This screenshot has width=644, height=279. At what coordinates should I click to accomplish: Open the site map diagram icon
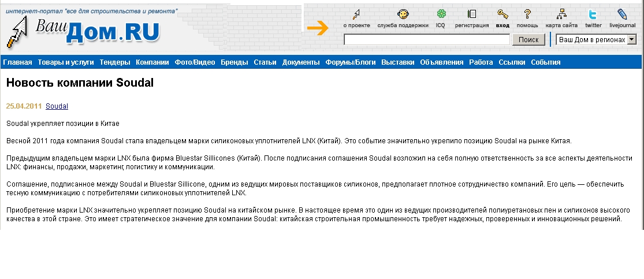(561, 14)
